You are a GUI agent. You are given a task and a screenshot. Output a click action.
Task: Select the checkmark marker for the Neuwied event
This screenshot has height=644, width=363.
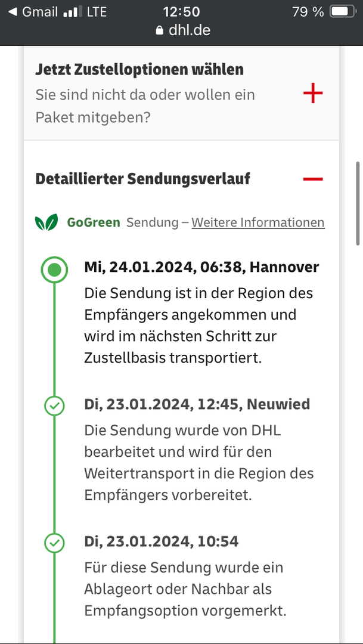(x=54, y=407)
